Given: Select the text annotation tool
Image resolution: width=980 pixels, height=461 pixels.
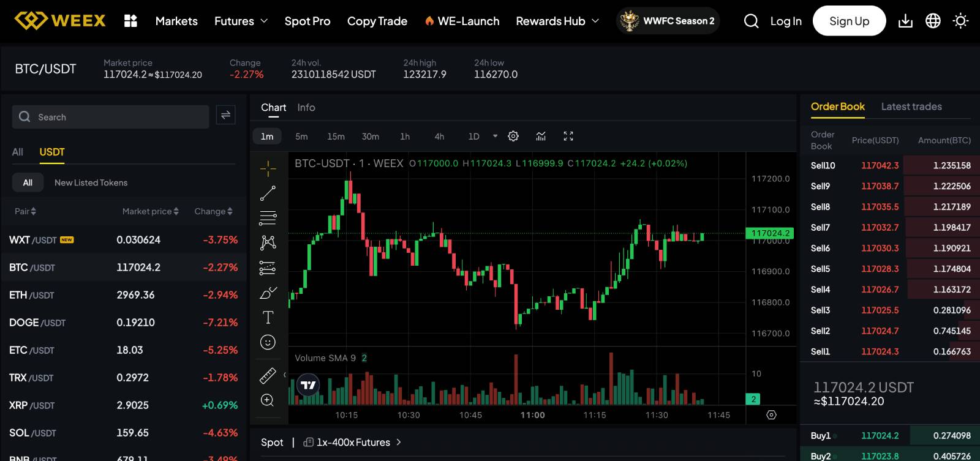Looking at the screenshot, I should coord(268,317).
